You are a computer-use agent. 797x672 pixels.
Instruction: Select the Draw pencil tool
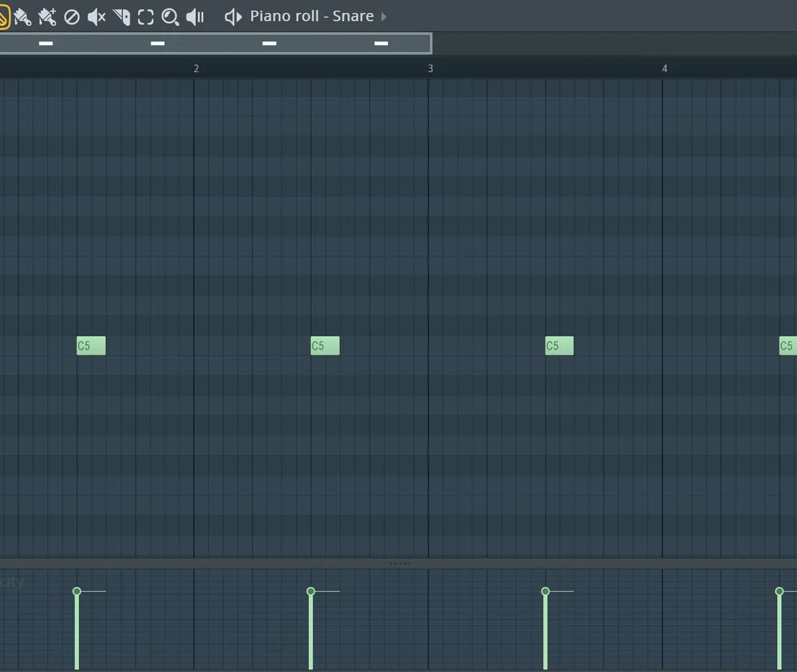click(3, 17)
